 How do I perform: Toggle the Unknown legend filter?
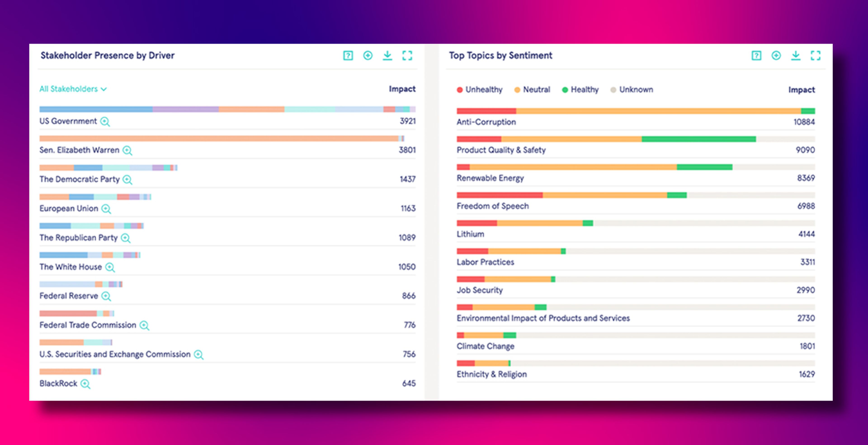tap(632, 89)
